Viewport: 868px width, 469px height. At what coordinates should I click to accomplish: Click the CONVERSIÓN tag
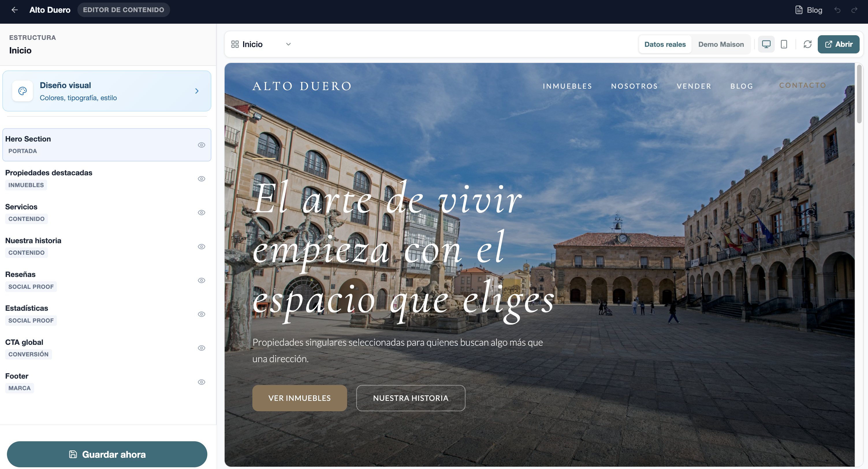tap(28, 354)
